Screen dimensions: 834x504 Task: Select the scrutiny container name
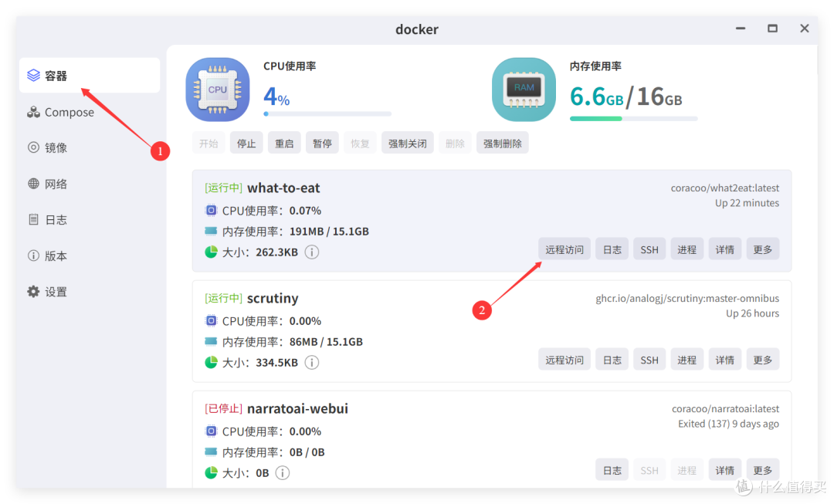point(273,298)
